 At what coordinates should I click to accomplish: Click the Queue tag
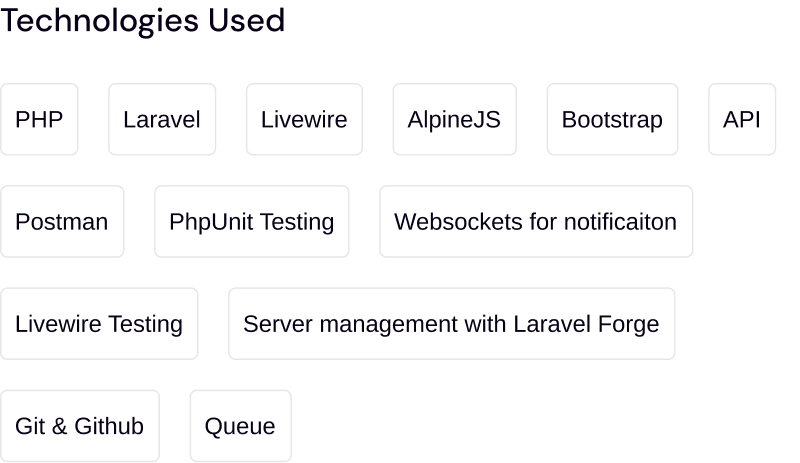coord(240,426)
